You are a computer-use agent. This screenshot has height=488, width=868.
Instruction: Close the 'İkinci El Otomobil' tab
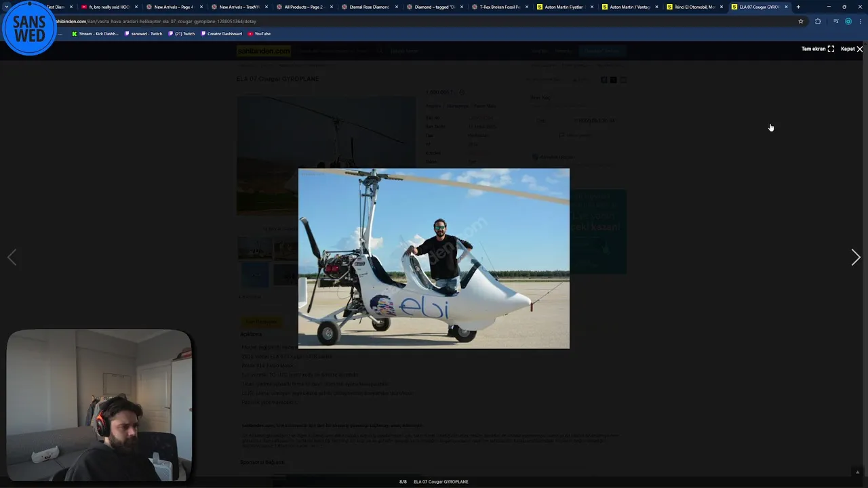(722, 7)
